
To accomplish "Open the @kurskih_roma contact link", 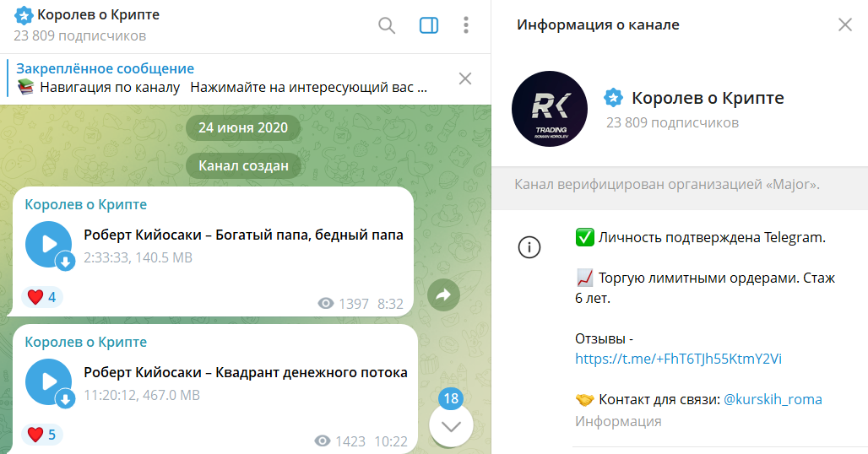I will [773, 399].
